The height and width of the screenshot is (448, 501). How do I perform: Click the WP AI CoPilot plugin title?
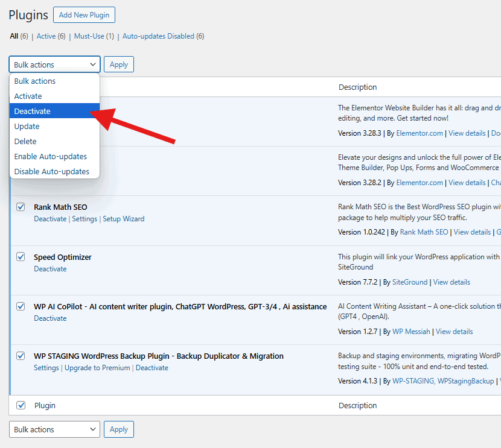(x=180, y=307)
